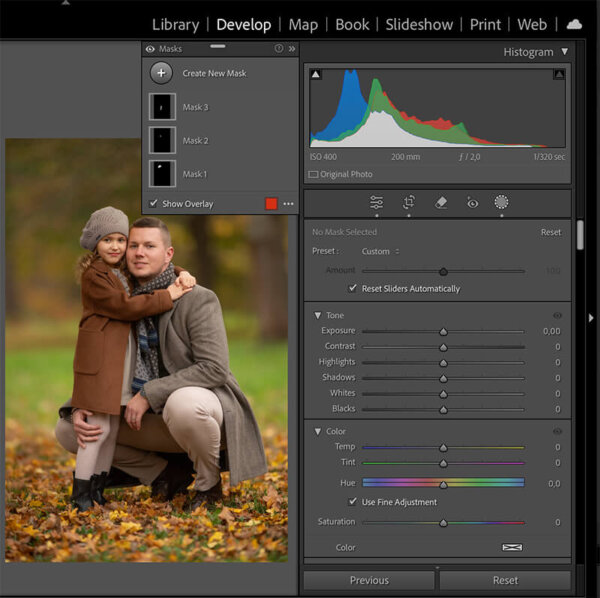Choose the Healing eraser tool icon

441,202
